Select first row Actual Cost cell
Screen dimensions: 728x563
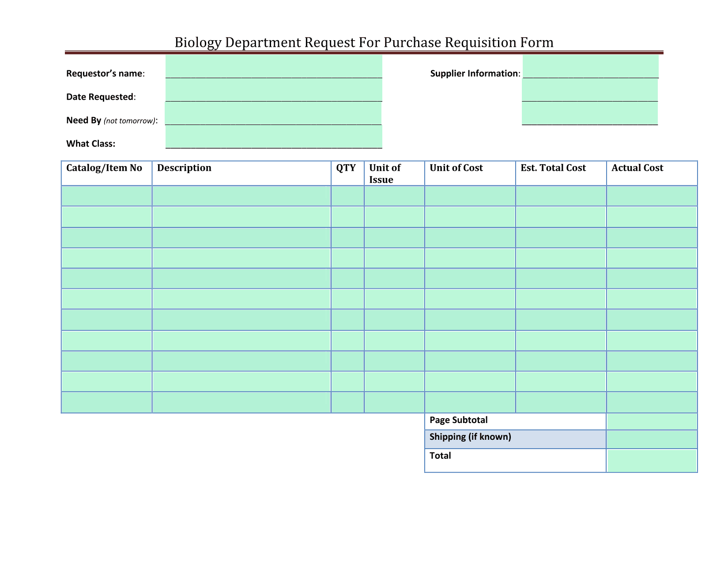652,196
